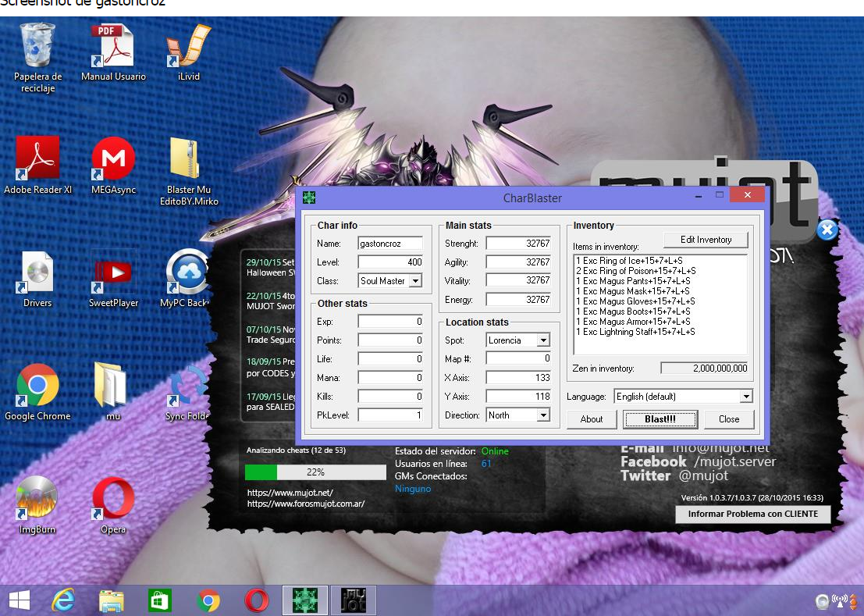Click the MuJot launcher taskbar icon

(x=354, y=600)
